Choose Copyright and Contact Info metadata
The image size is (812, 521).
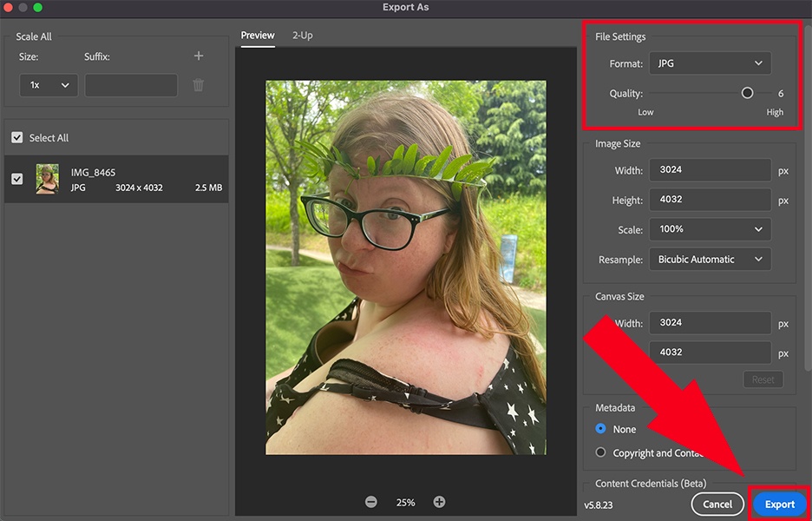pyautogui.click(x=600, y=452)
